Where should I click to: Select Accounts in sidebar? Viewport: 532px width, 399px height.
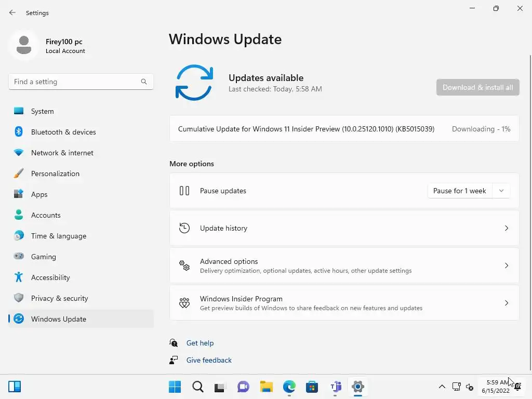(x=81, y=215)
